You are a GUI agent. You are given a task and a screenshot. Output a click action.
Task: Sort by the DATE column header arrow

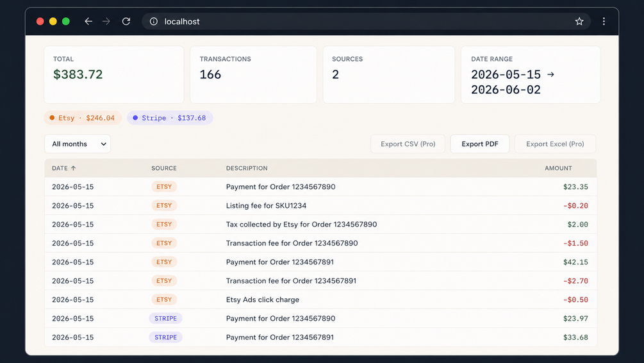73,168
